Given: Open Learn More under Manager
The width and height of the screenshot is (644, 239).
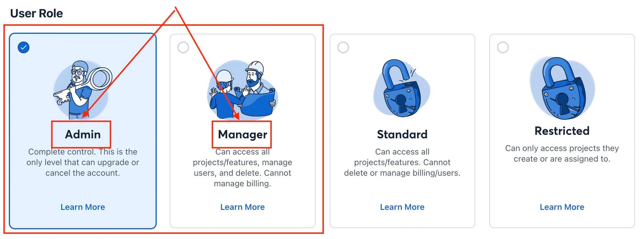Looking at the screenshot, I should click(242, 207).
